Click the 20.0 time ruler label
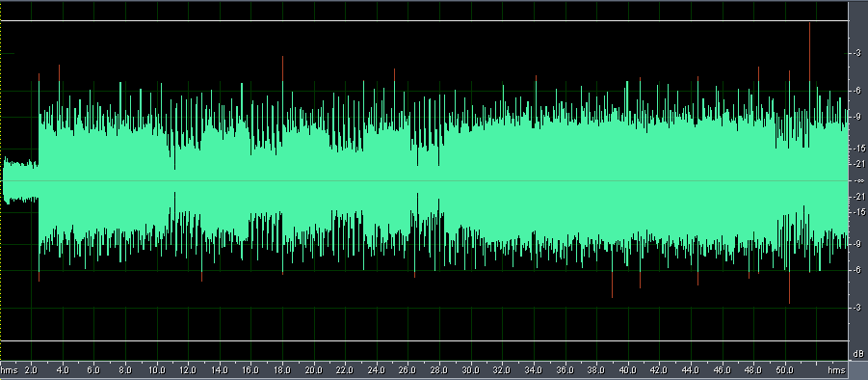Image resolution: width=868 pixels, height=380 pixels. click(x=314, y=369)
